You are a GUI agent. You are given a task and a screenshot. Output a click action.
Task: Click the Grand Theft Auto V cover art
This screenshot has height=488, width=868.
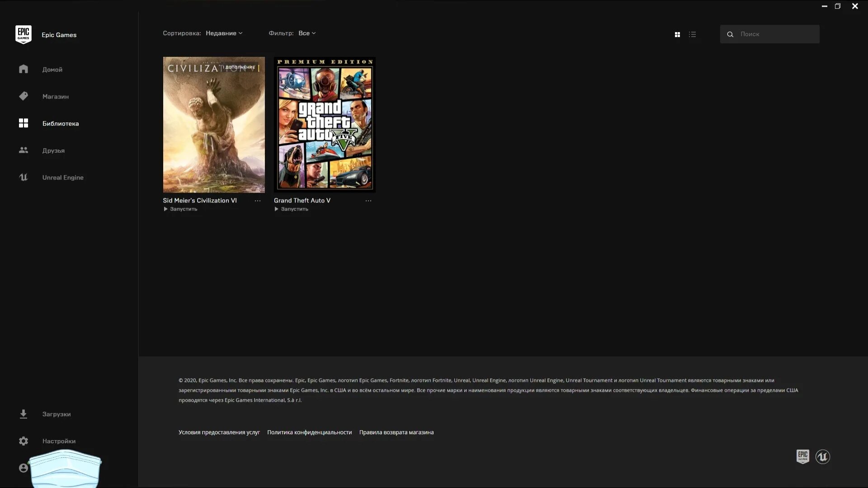coord(325,125)
